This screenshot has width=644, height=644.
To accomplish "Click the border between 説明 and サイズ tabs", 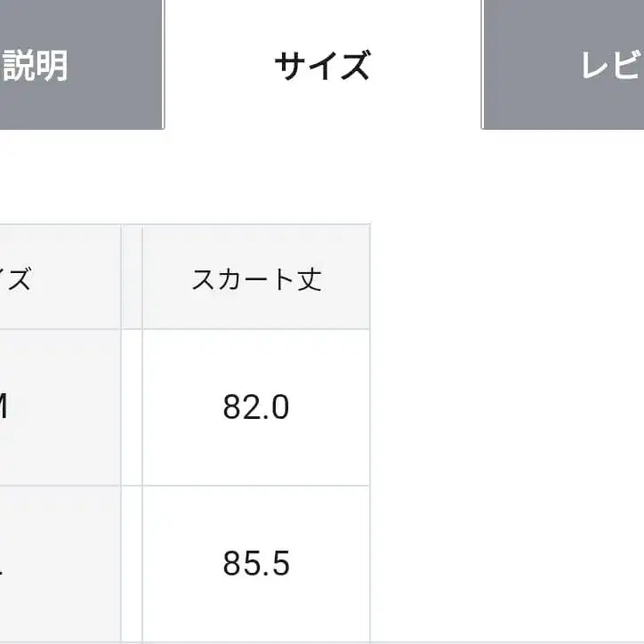I will (165, 65).
